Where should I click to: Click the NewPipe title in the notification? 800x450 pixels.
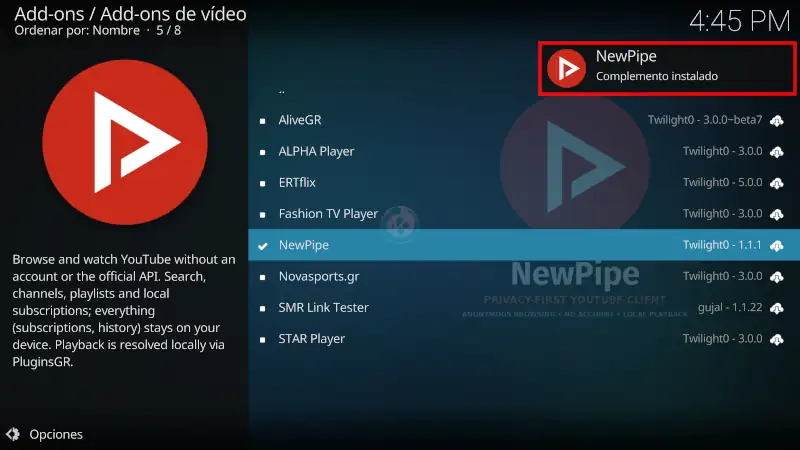click(x=626, y=56)
